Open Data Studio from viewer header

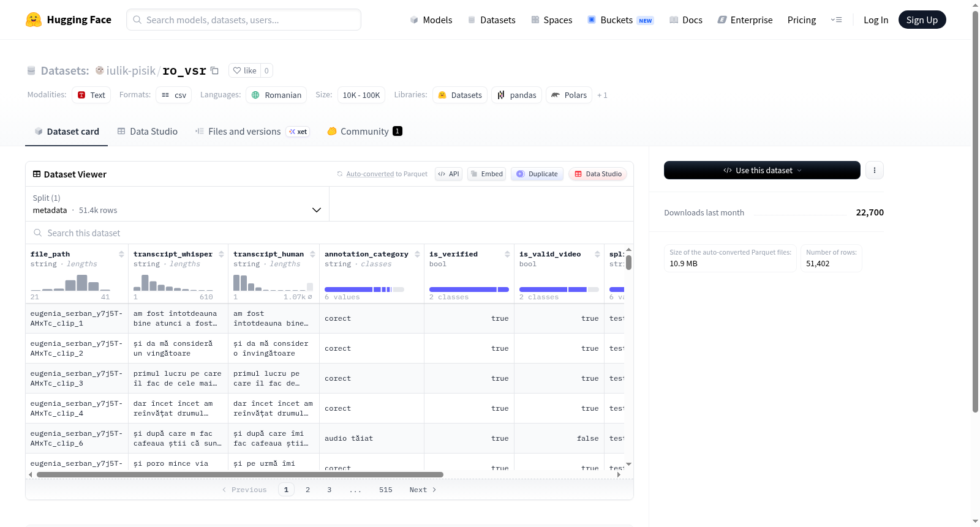(x=598, y=174)
